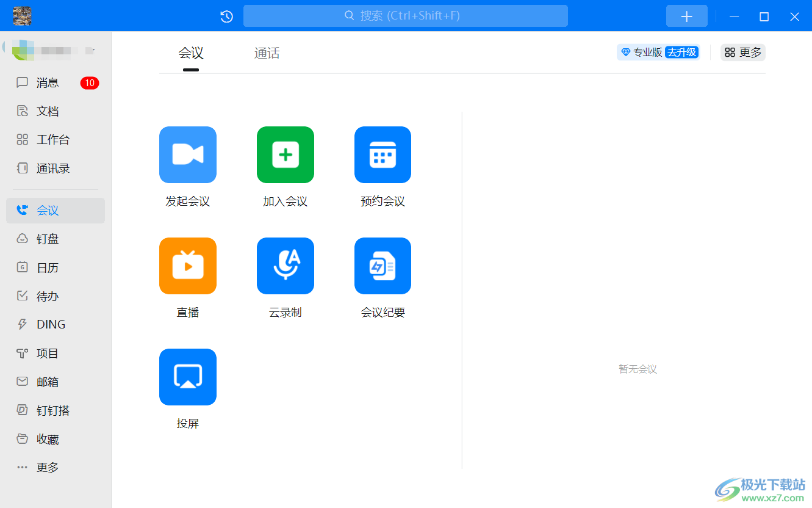The image size is (812, 508).
Task: Maximize the window
Action: pyautogui.click(x=764, y=16)
